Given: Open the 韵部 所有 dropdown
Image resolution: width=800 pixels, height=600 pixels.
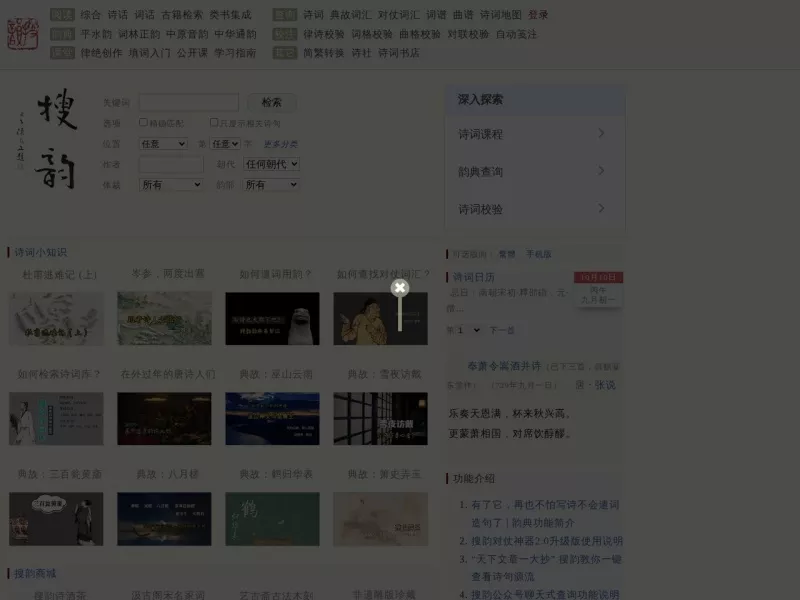Looking at the screenshot, I should [x=271, y=185].
